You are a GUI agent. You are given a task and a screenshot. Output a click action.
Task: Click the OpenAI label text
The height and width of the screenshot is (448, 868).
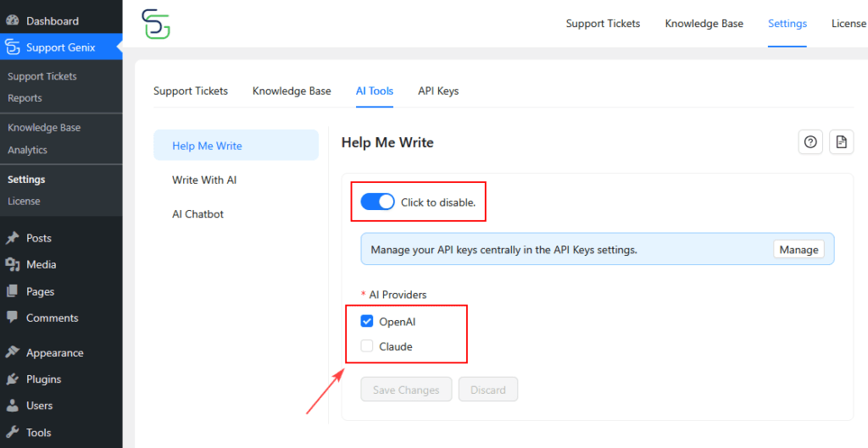click(x=397, y=322)
